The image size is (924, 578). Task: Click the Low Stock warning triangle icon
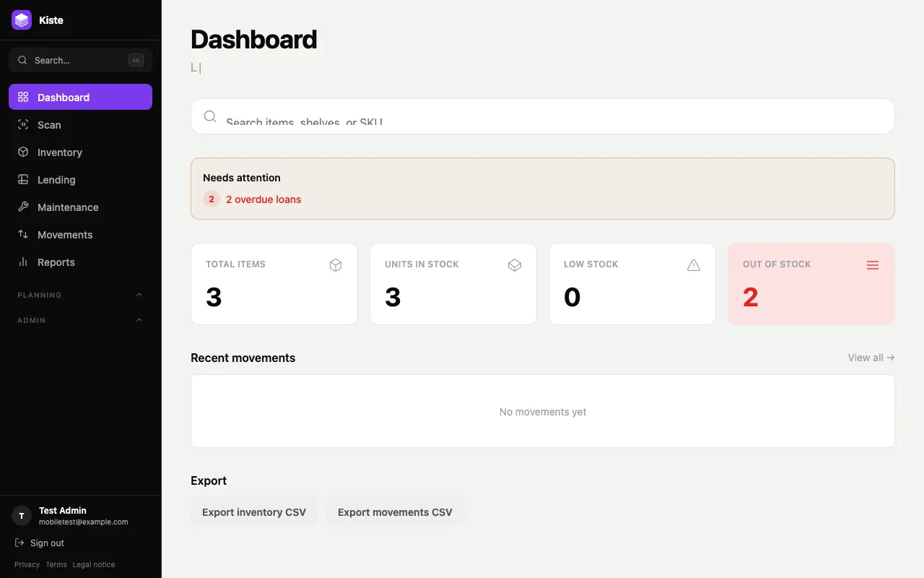[x=694, y=265]
